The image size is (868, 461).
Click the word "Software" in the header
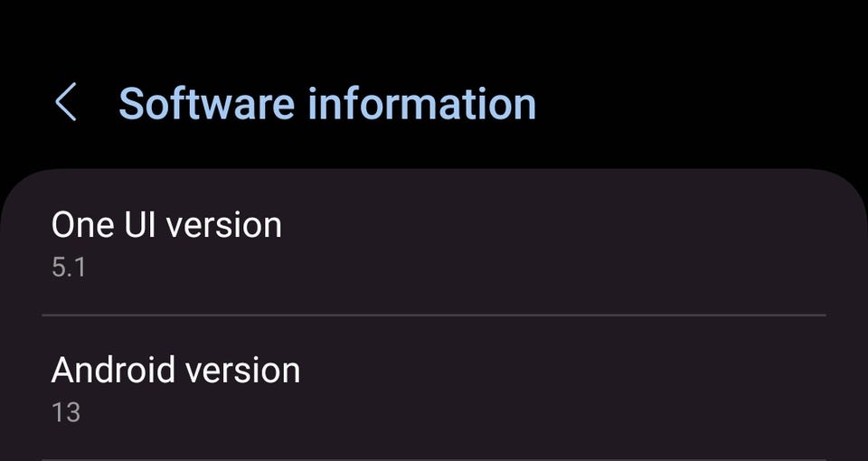tap(207, 103)
